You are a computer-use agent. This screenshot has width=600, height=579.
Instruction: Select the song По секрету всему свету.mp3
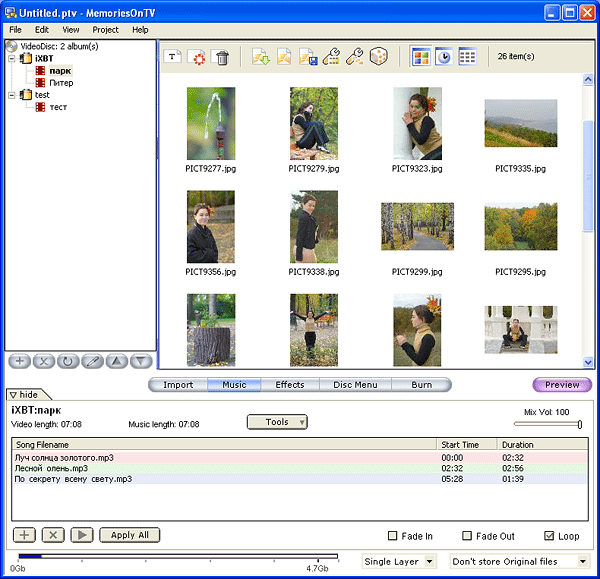(300, 479)
